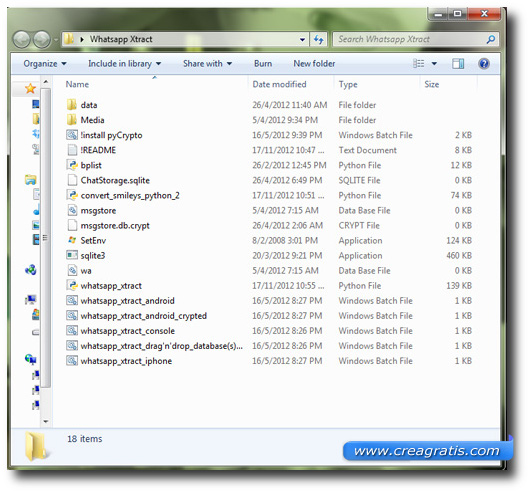This screenshot has width=530, height=493.
Task: Click the Burn button
Action: 263,64
